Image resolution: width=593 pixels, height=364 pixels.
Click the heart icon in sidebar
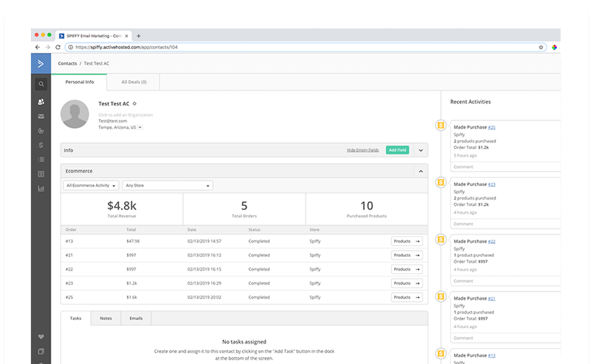(41, 337)
